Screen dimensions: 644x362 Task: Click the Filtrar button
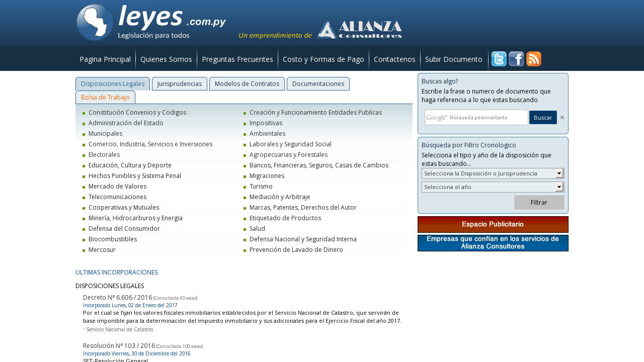[x=539, y=202]
